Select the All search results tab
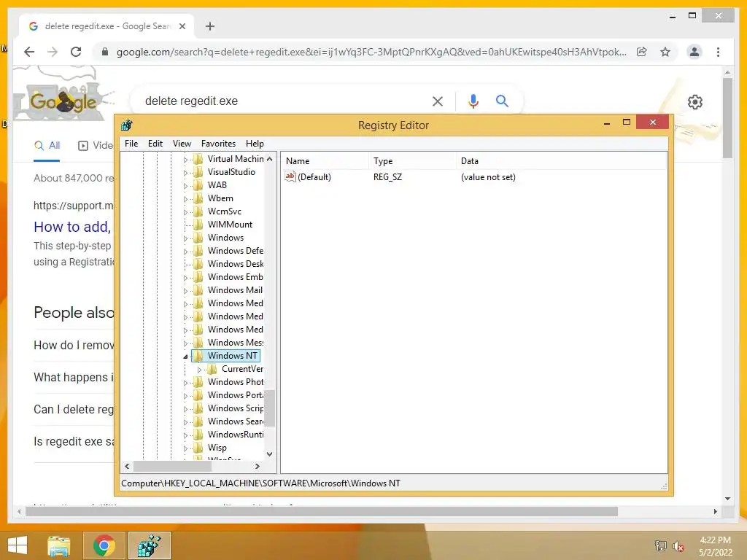The height and width of the screenshot is (560, 747). click(47, 146)
